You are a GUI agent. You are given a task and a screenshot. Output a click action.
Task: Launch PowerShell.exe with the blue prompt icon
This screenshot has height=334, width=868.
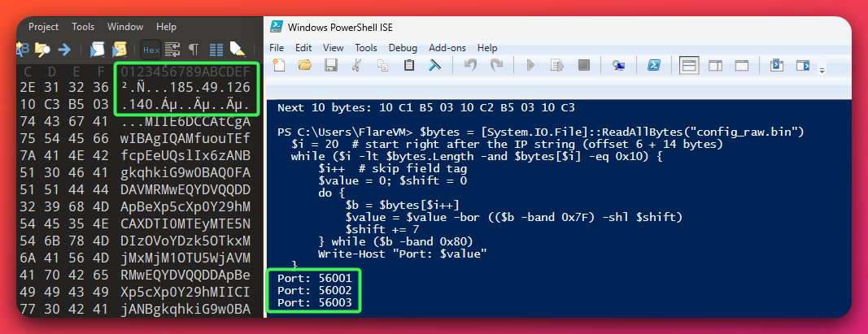pos(654,65)
